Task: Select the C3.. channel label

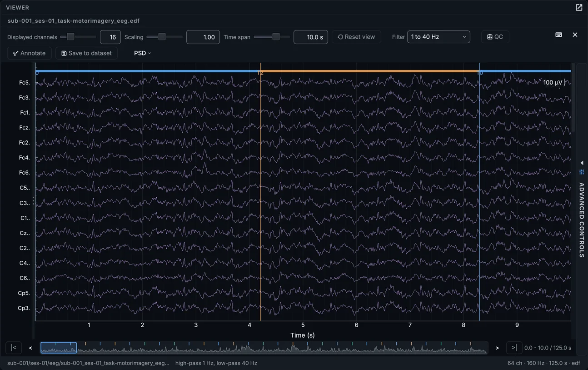Action: pyautogui.click(x=25, y=203)
